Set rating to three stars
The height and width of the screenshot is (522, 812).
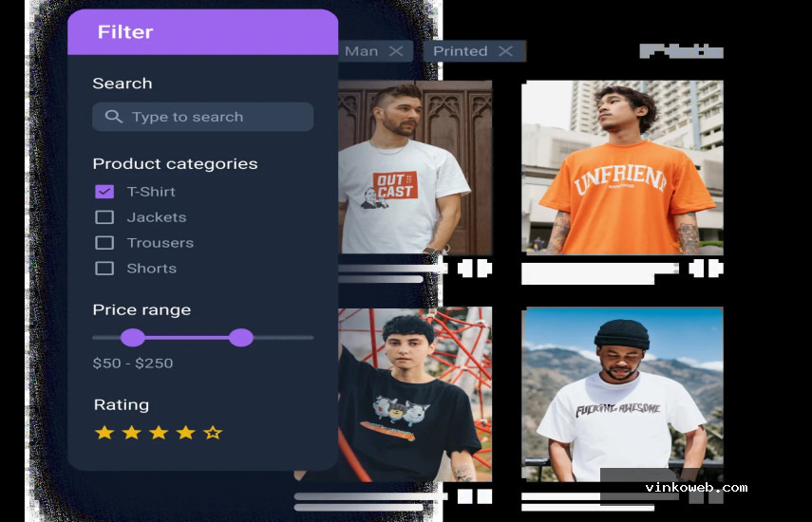point(159,432)
